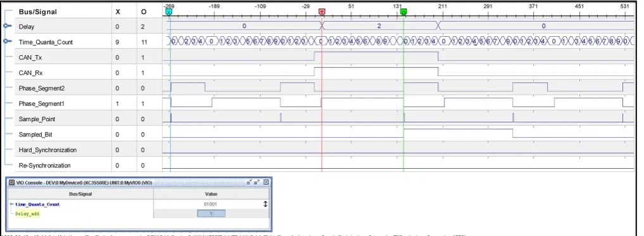
Task: Select the Re-Synchronization signal
Action: pyautogui.click(x=44, y=166)
